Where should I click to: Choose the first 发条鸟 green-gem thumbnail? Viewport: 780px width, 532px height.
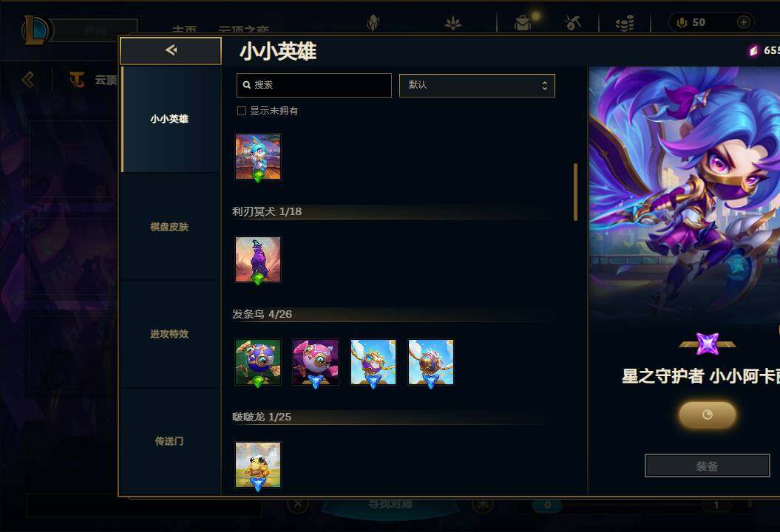[x=258, y=363]
